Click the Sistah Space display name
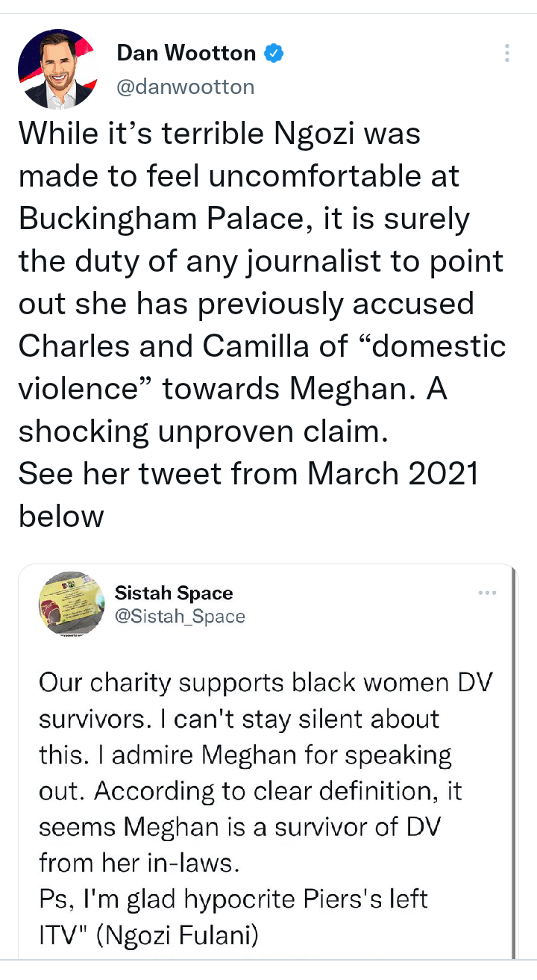Screen dimensions: 537x980 coord(174,593)
